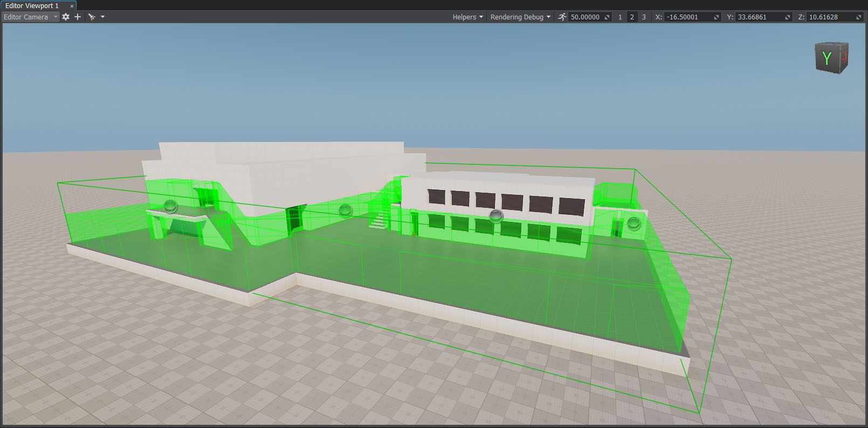The height and width of the screenshot is (428, 868).
Task: Select the Editor Viewport 1 tab
Action: 32,5
